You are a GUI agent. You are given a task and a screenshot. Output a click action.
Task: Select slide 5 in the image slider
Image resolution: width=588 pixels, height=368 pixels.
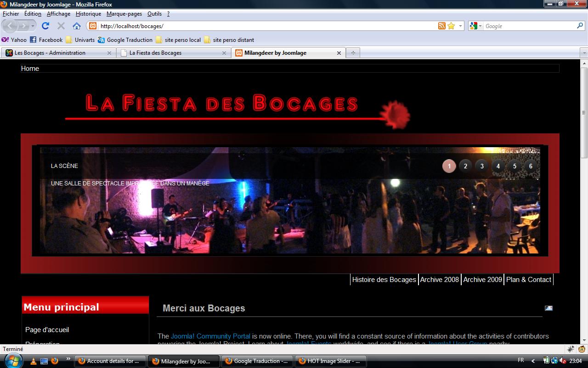(x=514, y=167)
